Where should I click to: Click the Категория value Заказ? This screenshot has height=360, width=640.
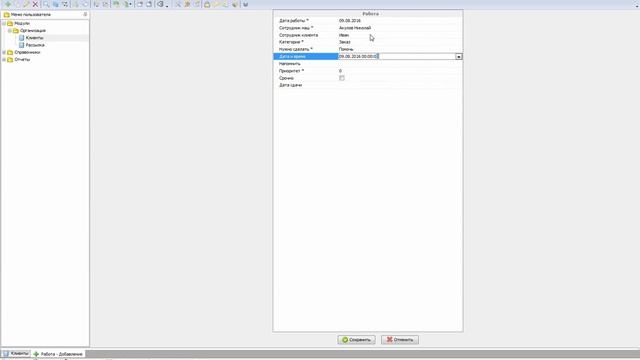coord(344,42)
